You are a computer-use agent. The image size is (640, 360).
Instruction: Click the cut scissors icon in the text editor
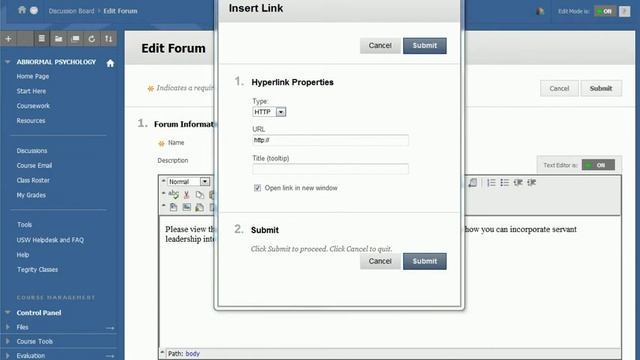187,195
